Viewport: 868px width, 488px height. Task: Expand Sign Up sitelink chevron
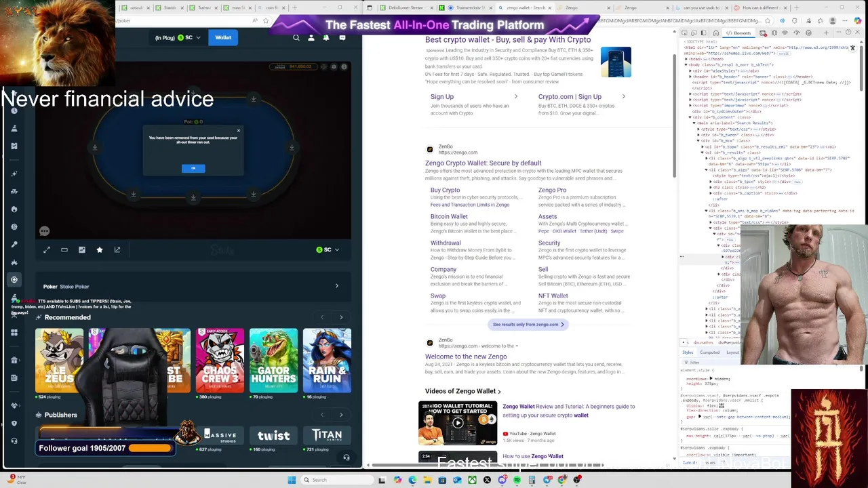(515, 97)
